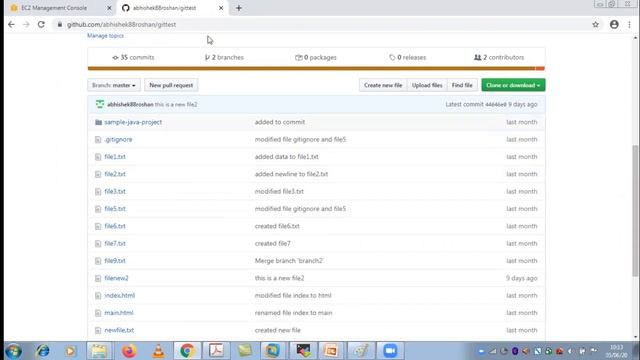
Task: Click the file icon beside file3.txt
Action: 98,191
